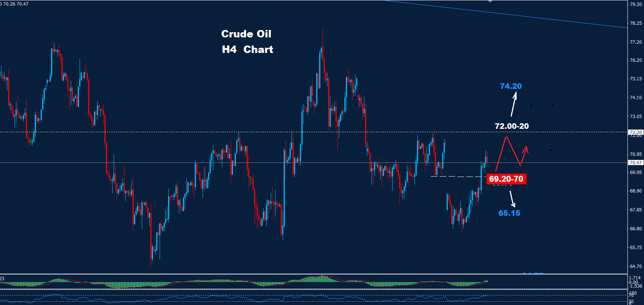Click the 72.20 price tag on axis
This screenshot has width=644, height=305.
[x=635, y=132]
